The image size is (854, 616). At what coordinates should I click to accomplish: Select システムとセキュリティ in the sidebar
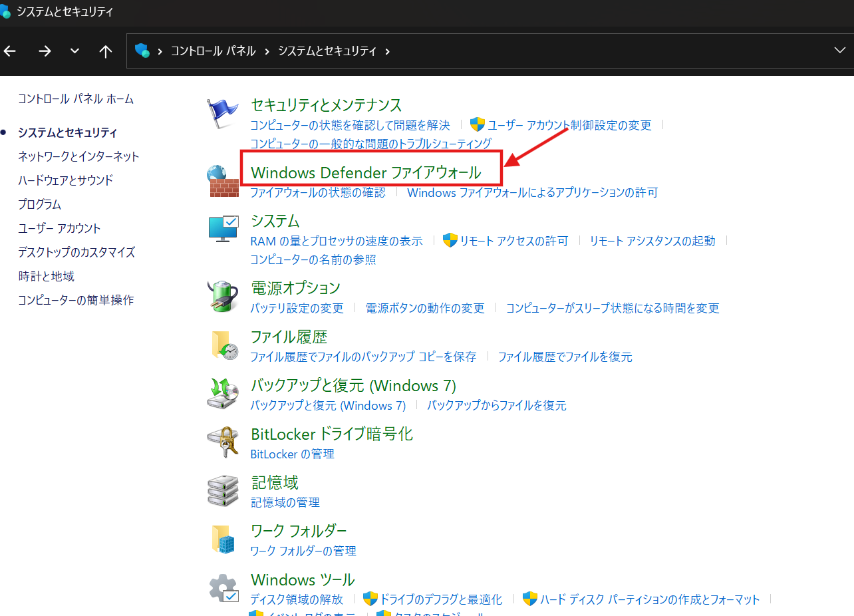[x=68, y=132]
